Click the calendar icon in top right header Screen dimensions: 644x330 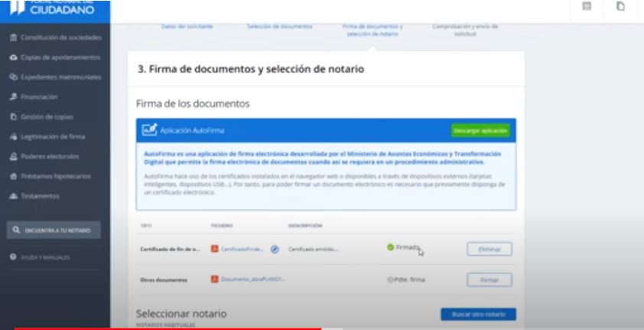(x=587, y=7)
